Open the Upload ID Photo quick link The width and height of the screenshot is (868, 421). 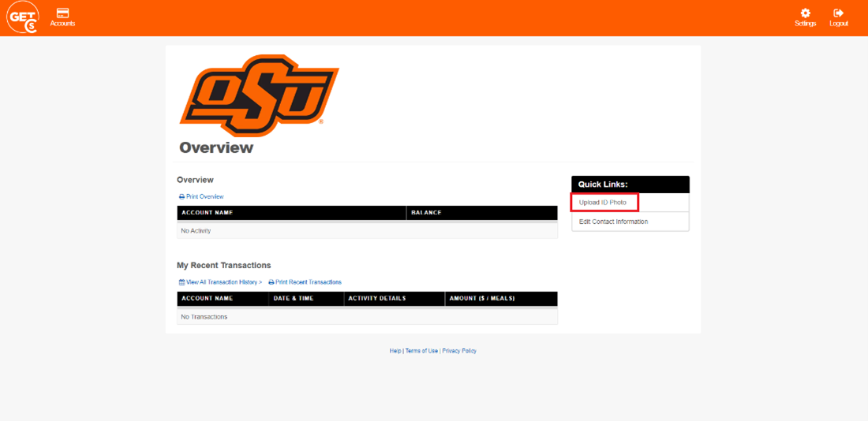603,203
